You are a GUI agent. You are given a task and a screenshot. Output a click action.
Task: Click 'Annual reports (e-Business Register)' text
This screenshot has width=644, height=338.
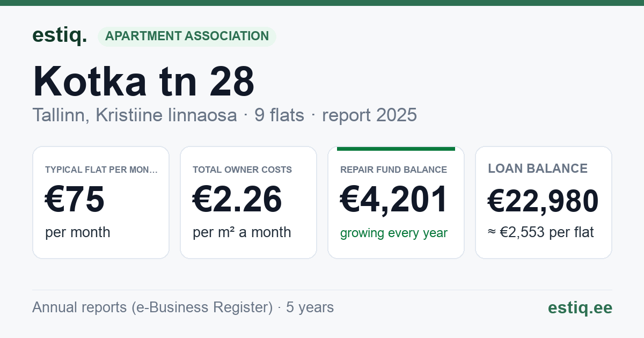point(152,307)
